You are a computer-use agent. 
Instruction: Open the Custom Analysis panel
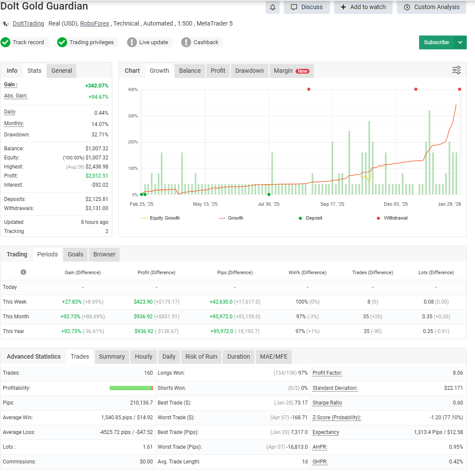432,7
